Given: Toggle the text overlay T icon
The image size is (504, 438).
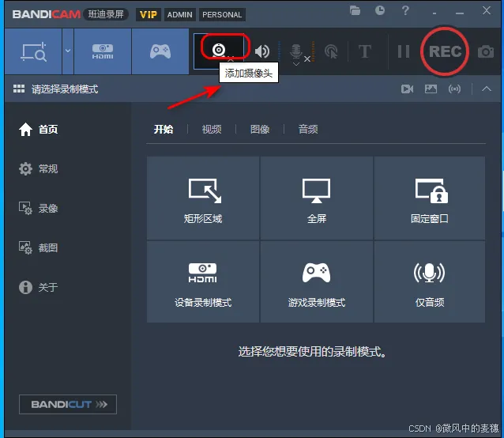Looking at the screenshot, I should (x=365, y=51).
